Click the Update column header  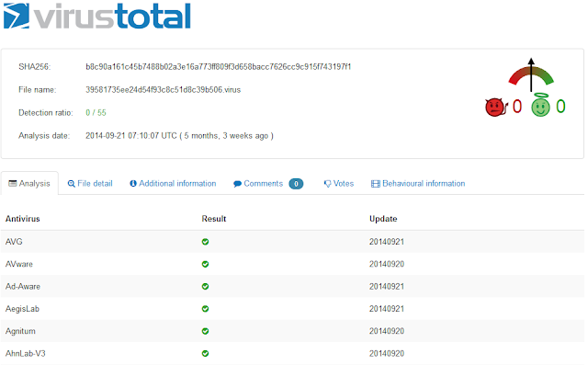(x=383, y=219)
